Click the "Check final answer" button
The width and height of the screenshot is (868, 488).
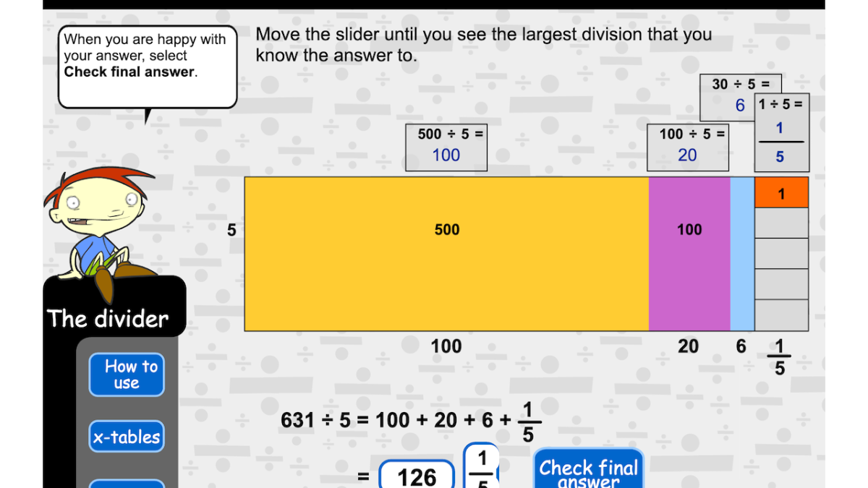tap(588, 470)
